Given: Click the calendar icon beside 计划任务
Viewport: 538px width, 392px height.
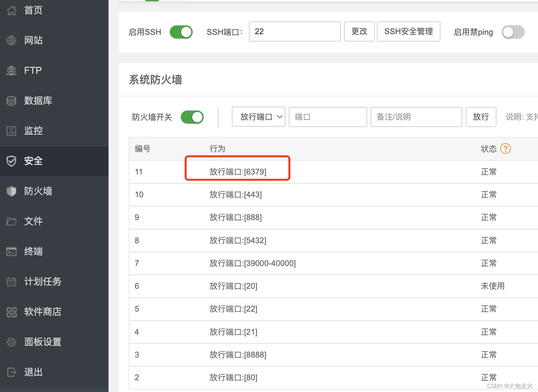Looking at the screenshot, I should (x=11, y=282).
